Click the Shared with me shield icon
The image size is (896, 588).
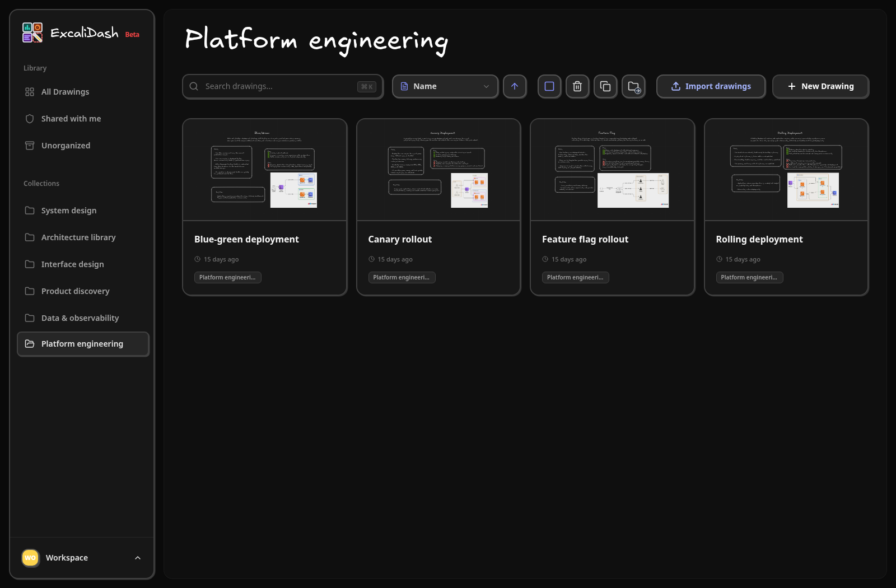click(30, 119)
